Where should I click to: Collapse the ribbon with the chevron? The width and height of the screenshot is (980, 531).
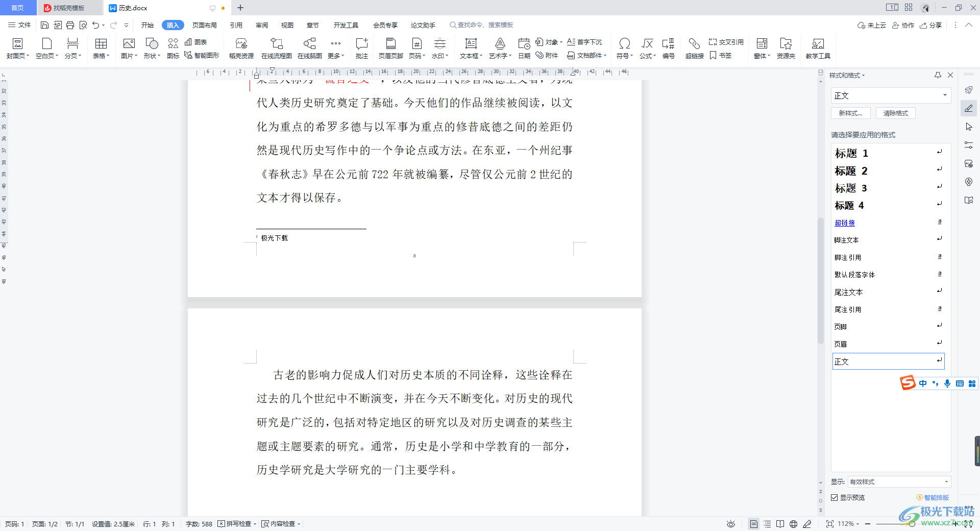[x=968, y=25]
